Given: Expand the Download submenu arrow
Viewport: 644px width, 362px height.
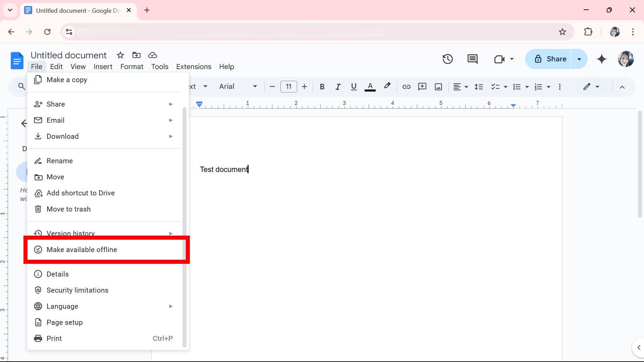Looking at the screenshot, I should pos(171,136).
